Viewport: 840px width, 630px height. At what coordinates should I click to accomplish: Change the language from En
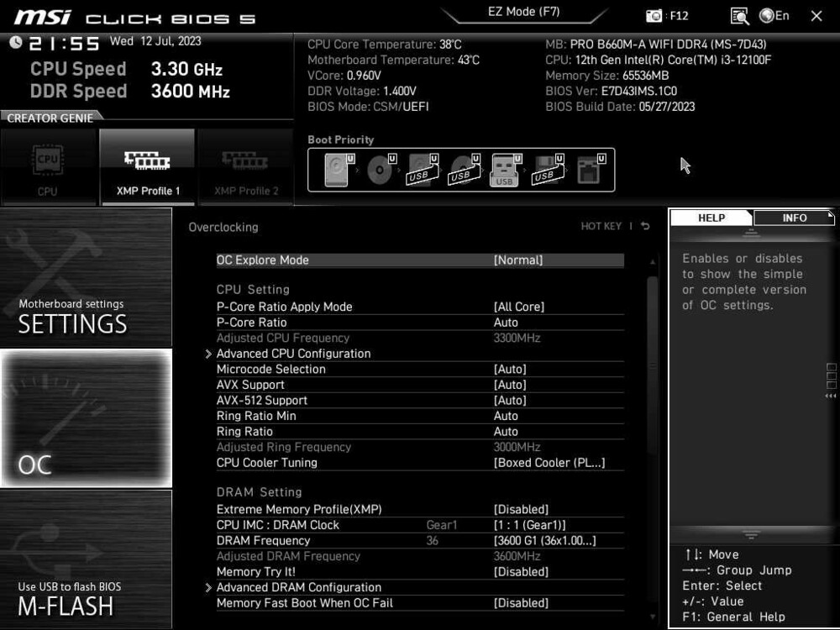pyautogui.click(x=773, y=15)
